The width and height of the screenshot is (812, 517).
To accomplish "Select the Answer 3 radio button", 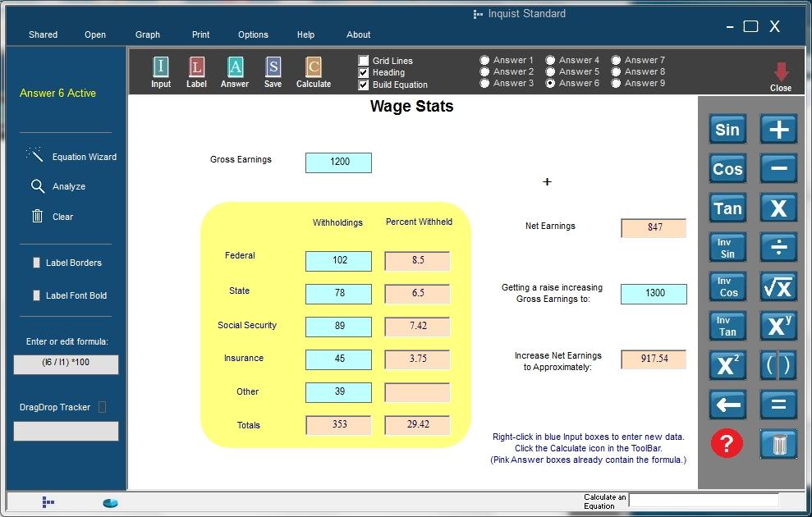I will (x=484, y=83).
